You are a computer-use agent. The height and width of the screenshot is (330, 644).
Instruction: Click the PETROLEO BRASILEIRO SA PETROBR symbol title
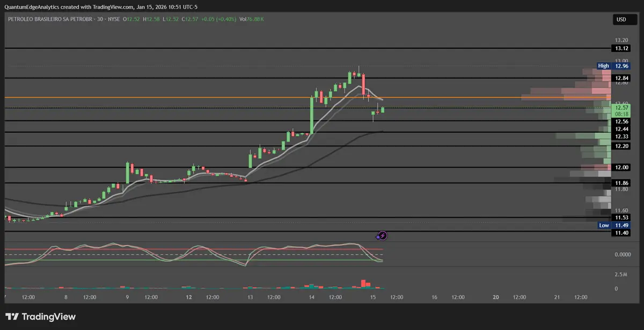pos(50,19)
